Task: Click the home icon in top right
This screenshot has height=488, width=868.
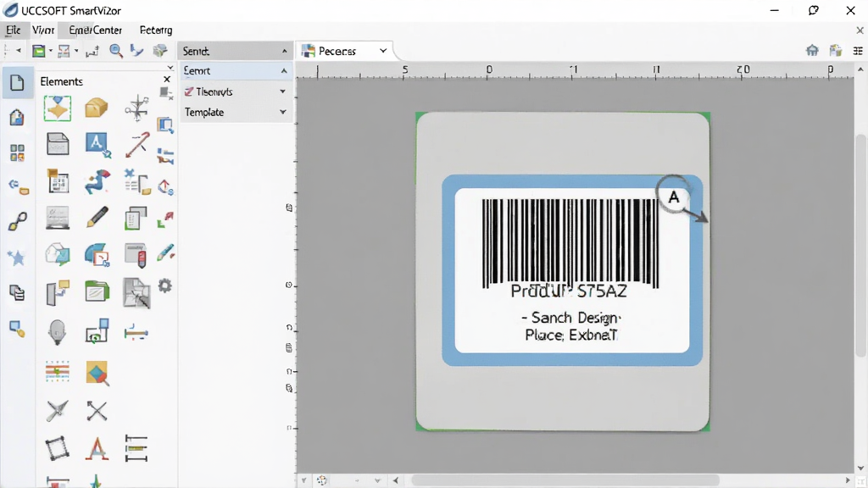Action: coord(812,51)
